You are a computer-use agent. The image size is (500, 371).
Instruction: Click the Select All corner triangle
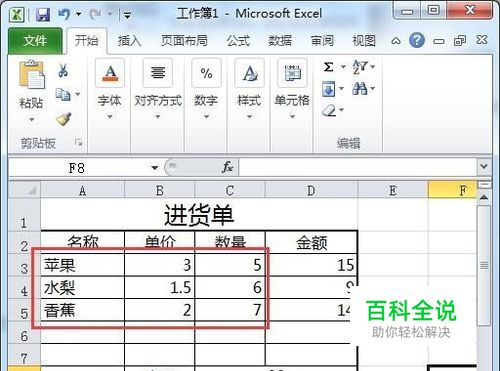pyautogui.click(x=25, y=190)
